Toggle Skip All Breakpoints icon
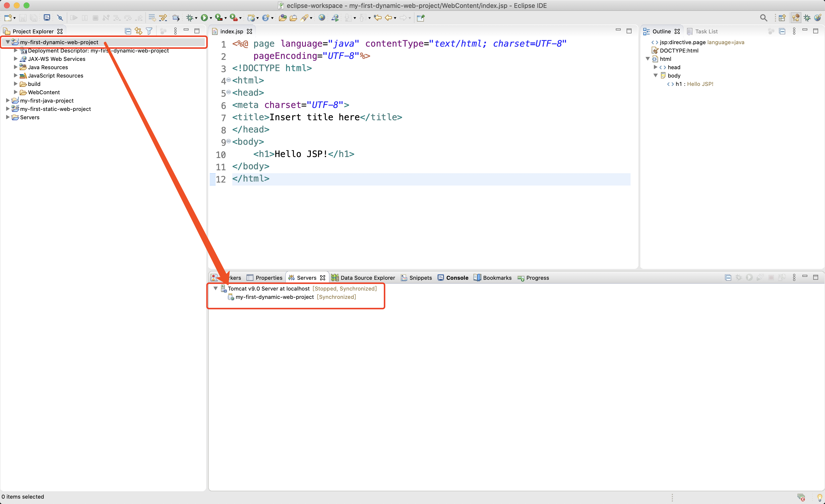This screenshot has height=504, width=825. (x=60, y=18)
